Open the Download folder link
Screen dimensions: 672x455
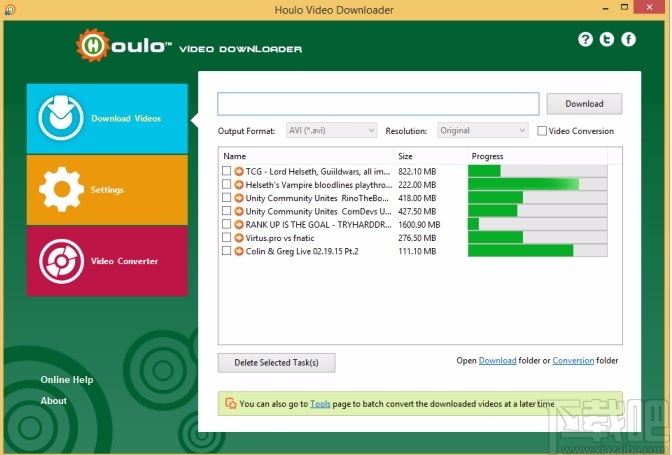click(497, 361)
